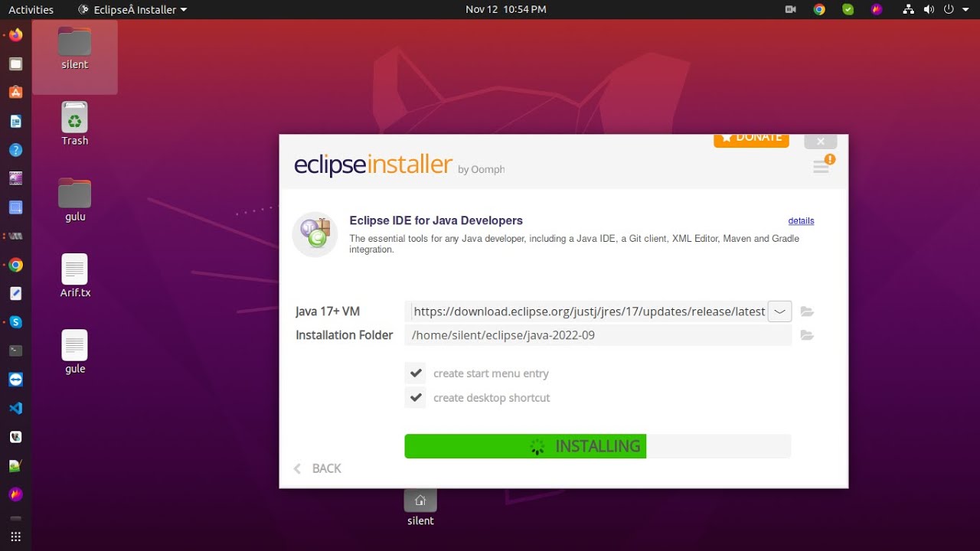
Task: Select the gule file on desktop
Action: (x=75, y=352)
